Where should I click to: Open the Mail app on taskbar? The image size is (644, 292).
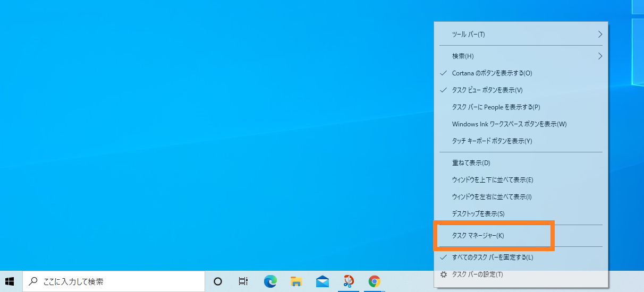[322, 281]
